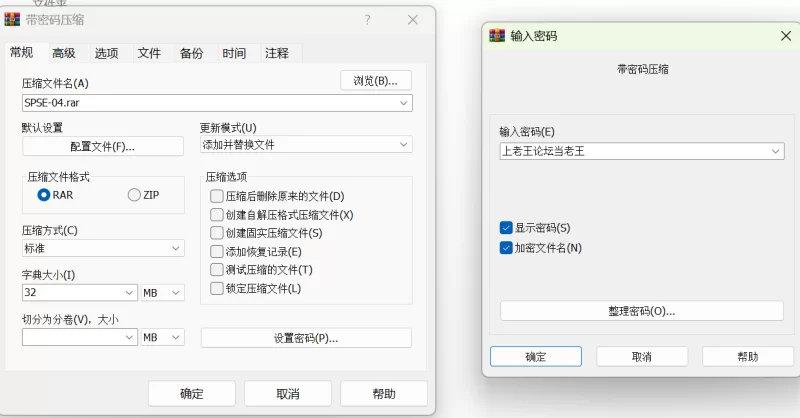Screen dimensions: 800x418
Task: Click the WinRAR icon in password dialog title
Action: tap(496, 35)
